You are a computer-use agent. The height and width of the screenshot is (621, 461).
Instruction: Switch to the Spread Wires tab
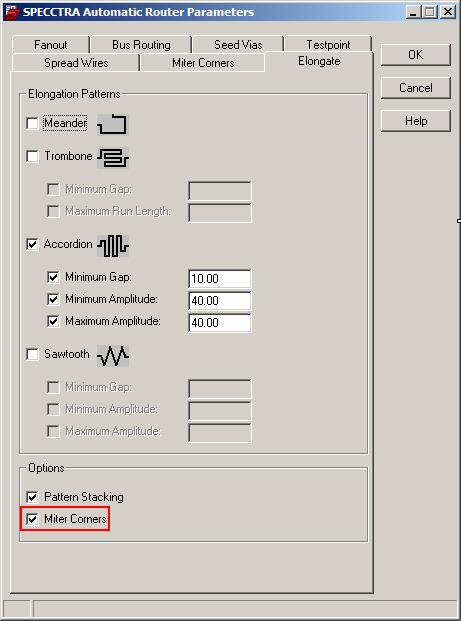click(x=76, y=63)
